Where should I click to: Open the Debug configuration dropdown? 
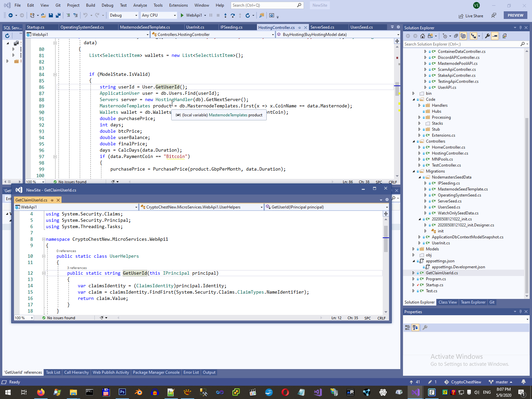coord(123,15)
